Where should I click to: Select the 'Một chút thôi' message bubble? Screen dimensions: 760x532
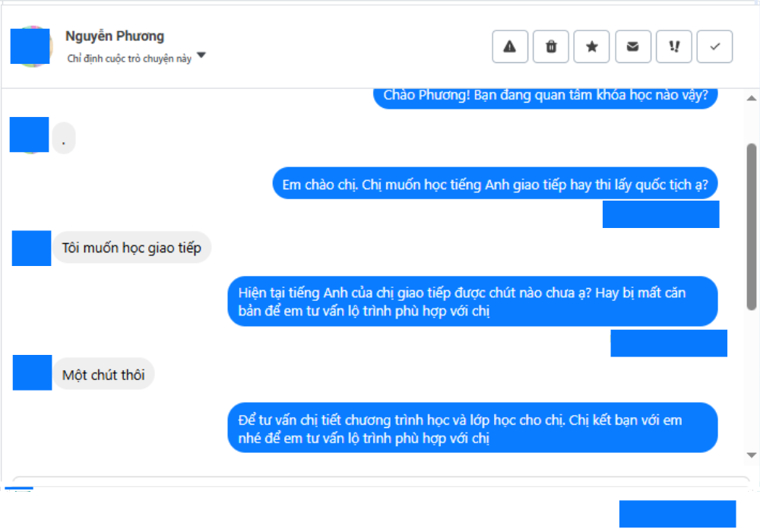point(103,375)
